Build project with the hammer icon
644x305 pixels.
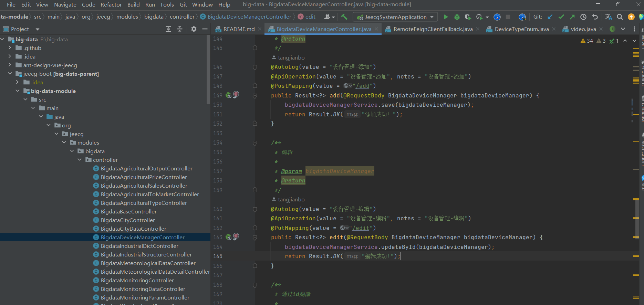click(x=344, y=17)
